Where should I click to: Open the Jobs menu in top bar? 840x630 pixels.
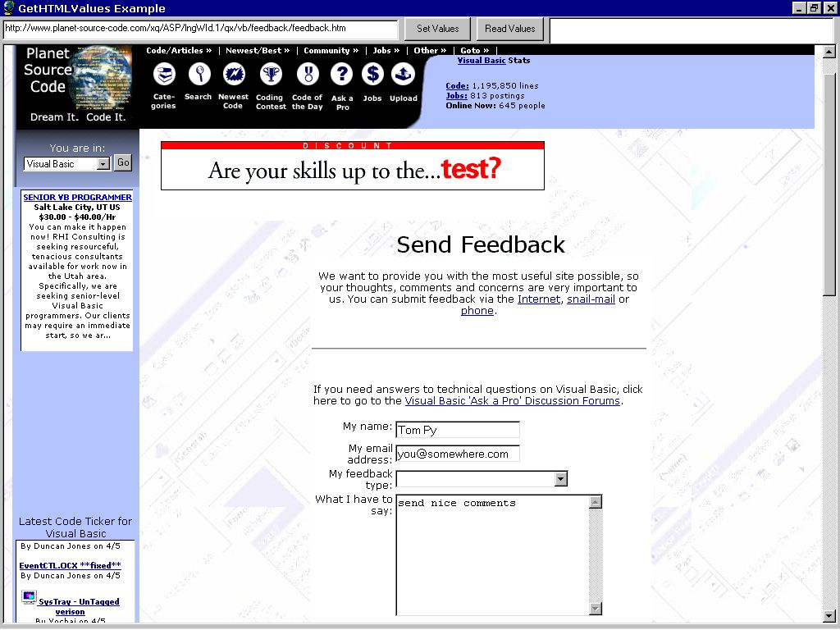(386, 50)
